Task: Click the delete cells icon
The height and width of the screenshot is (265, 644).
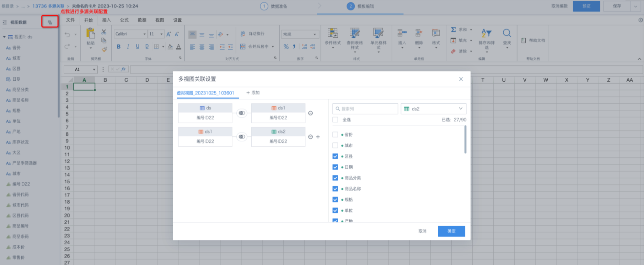Action: pyautogui.click(x=419, y=33)
